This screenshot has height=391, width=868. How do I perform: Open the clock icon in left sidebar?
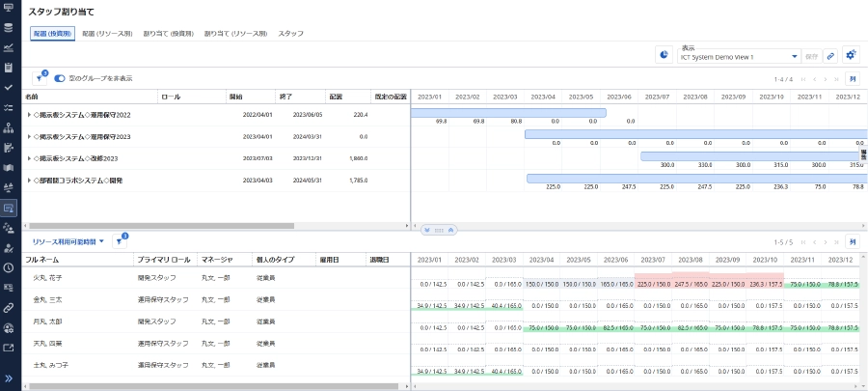(9, 267)
